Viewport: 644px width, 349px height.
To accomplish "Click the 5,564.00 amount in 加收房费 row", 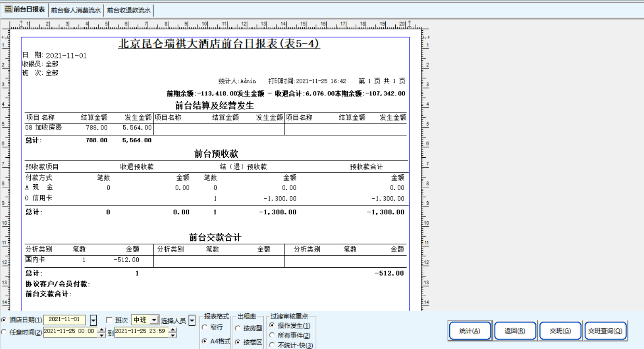I will click(137, 128).
